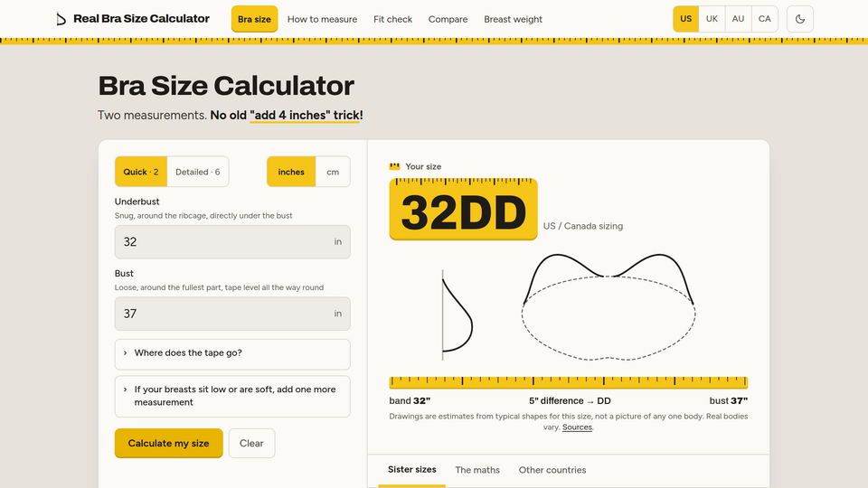Click the Underbust input field
The image size is (868, 488).
[x=232, y=242]
